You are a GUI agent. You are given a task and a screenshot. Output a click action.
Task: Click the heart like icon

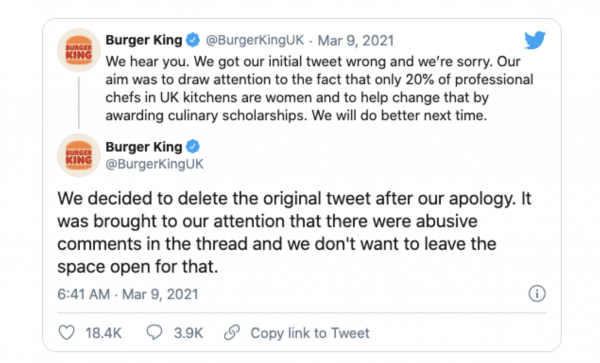pos(66,332)
